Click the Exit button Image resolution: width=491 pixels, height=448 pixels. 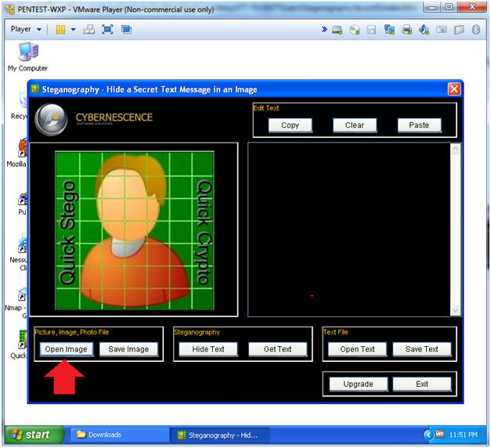click(x=422, y=384)
